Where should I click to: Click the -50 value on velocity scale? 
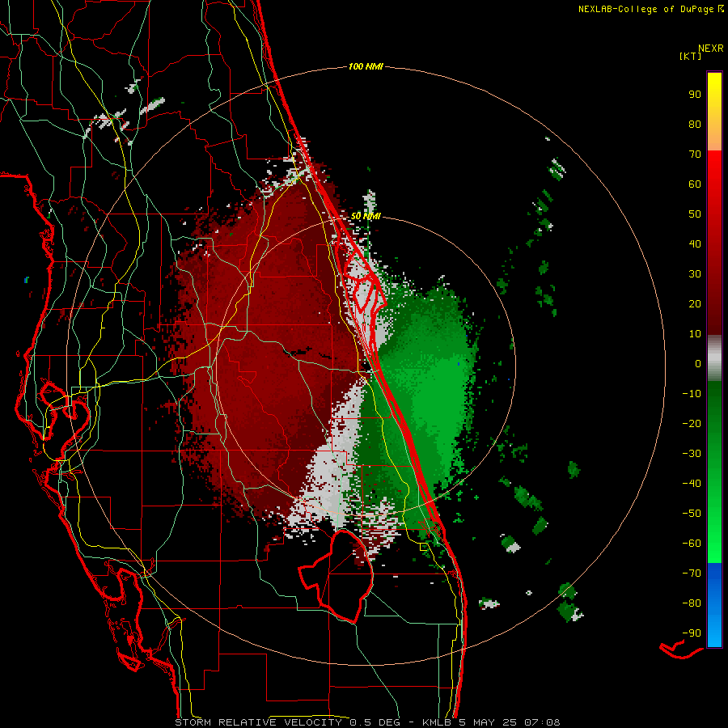point(692,514)
